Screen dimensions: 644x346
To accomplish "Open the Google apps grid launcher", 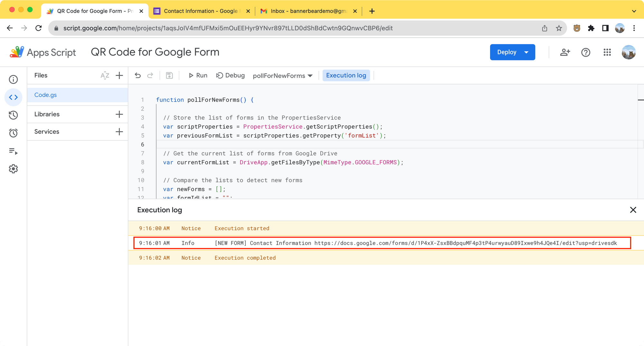I will click(x=607, y=52).
